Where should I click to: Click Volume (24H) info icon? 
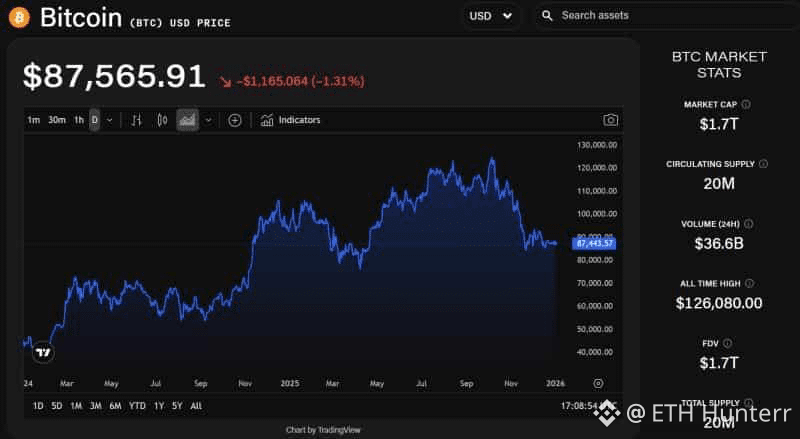748,224
